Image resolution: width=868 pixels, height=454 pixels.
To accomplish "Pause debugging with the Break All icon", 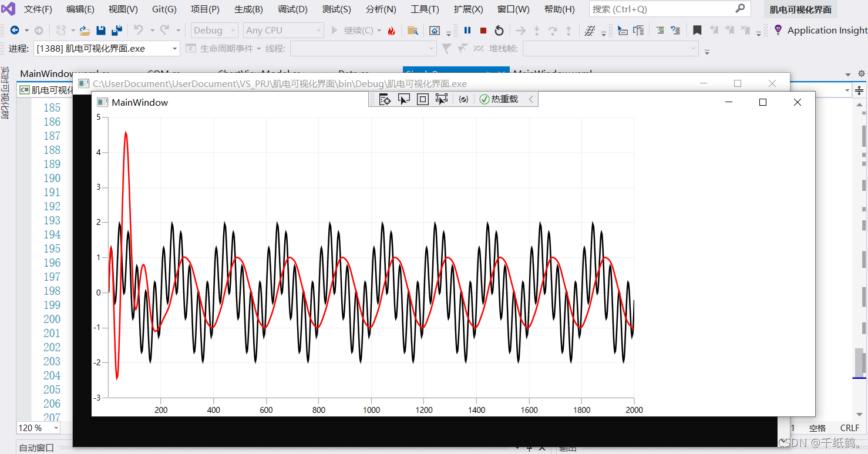I will 467,31.
